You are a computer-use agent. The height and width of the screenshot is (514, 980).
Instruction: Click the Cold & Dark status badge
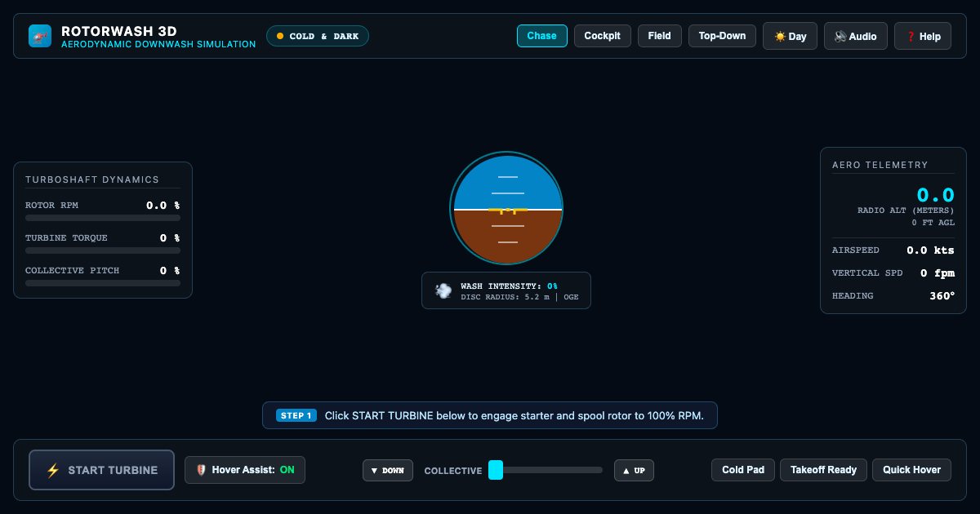pos(318,36)
